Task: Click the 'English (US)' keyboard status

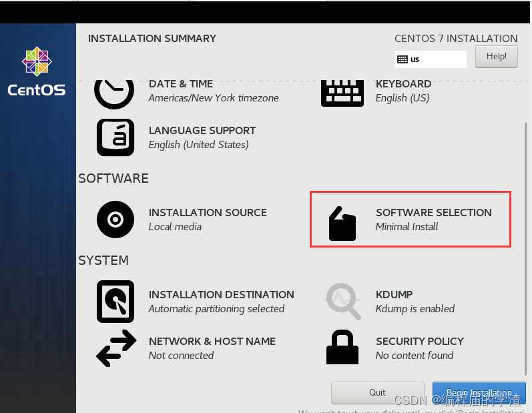Action: click(x=403, y=98)
